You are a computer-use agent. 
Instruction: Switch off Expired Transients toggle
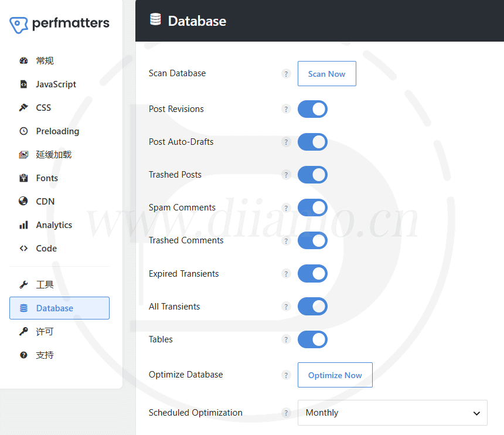[312, 274]
